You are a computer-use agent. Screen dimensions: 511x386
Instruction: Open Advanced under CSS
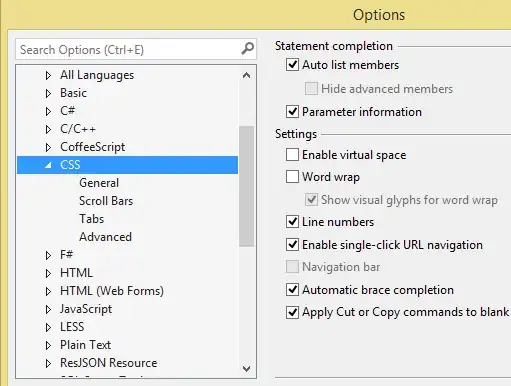(x=105, y=237)
